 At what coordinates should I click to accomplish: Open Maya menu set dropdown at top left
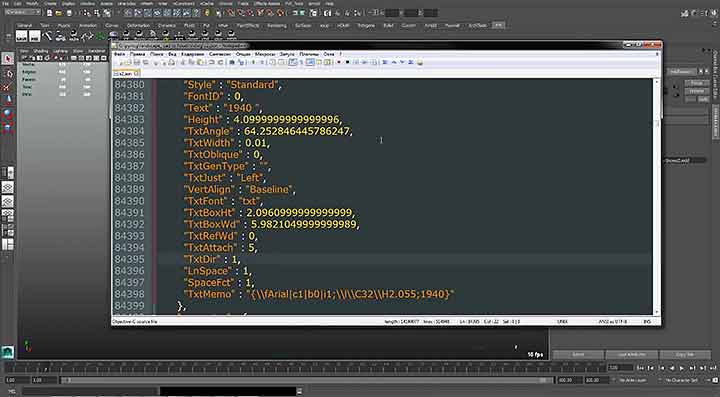23,12
